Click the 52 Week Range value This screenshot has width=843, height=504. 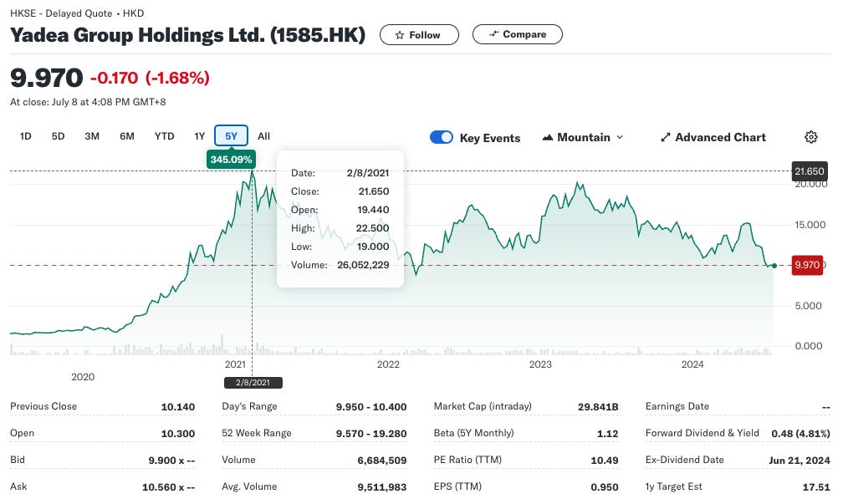371,434
